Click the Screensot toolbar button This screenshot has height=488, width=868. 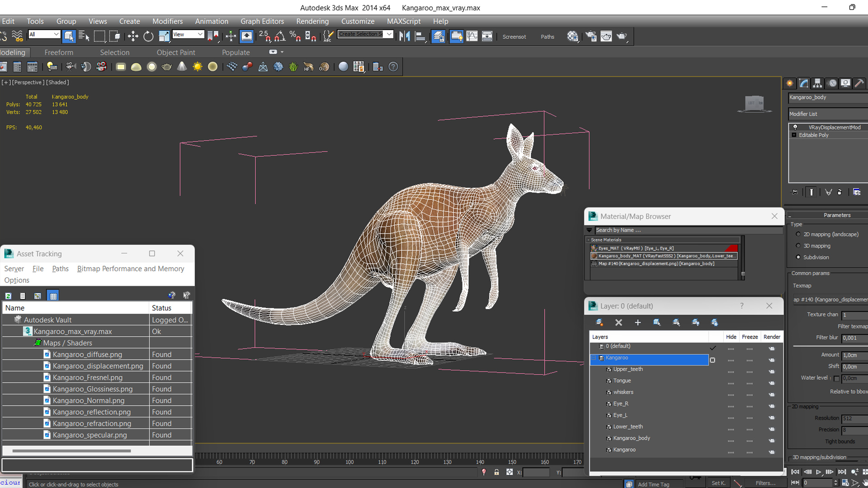pyautogui.click(x=514, y=37)
